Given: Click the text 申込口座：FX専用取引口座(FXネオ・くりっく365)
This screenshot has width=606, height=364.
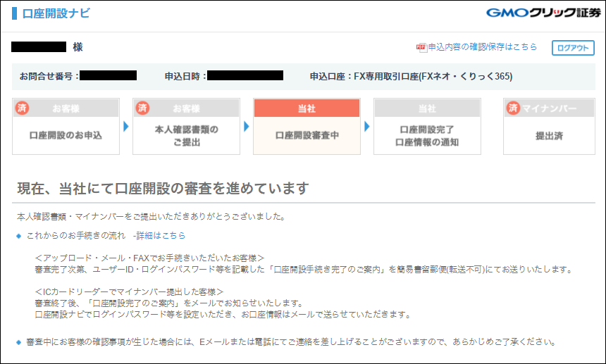Looking at the screenshot, I should point(412,77).
